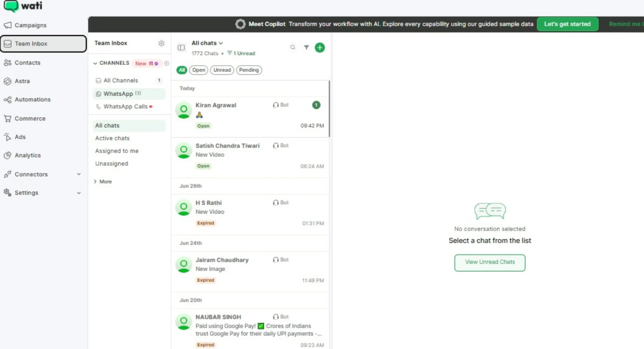Click the Bot headset icon on Satish's chat
This screenshot has height=349, width=644.
(x=276, y=146)
